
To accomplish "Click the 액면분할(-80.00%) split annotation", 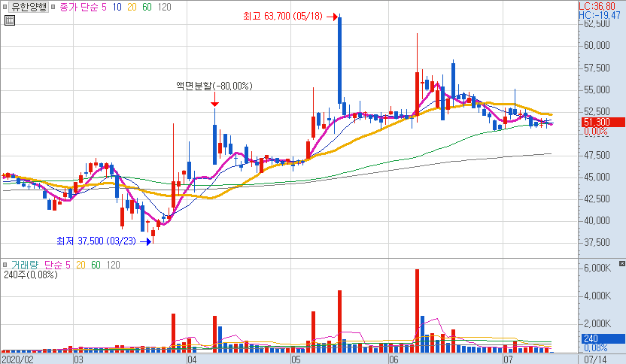I will 214,86.
